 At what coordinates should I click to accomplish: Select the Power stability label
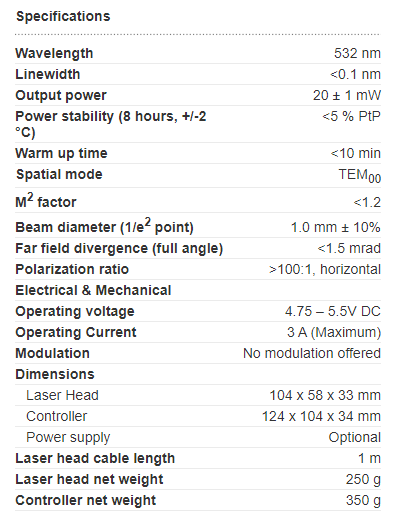(x=111, y=124)
